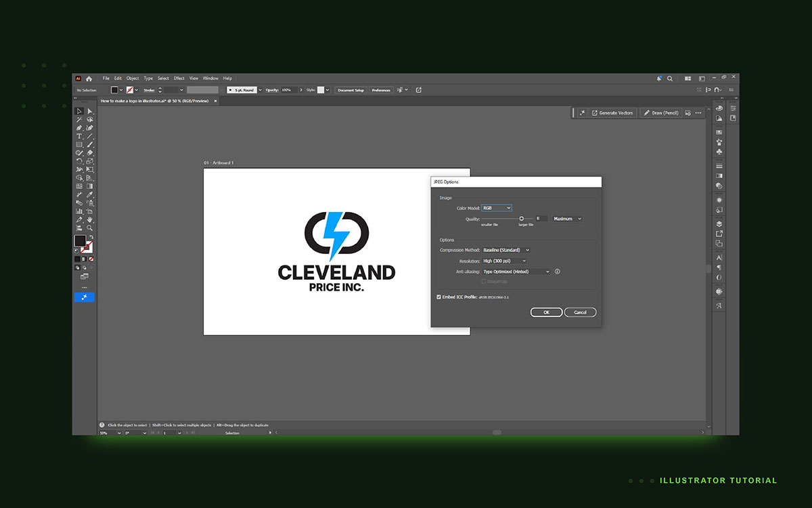Uncheck Embed ICC Profile checkbox
This screenshot has height=508, width=812.
(439, 297)
